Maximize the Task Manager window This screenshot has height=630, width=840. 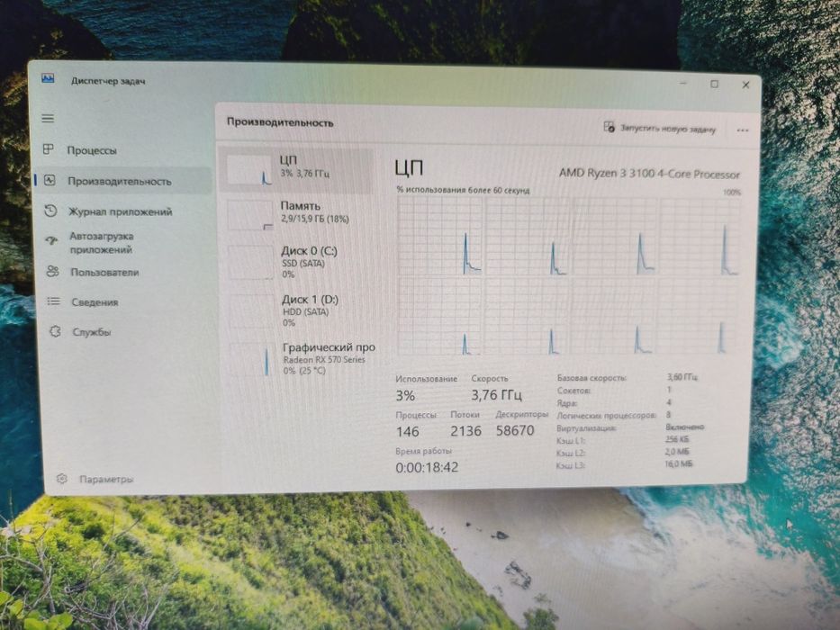(714, 84)
